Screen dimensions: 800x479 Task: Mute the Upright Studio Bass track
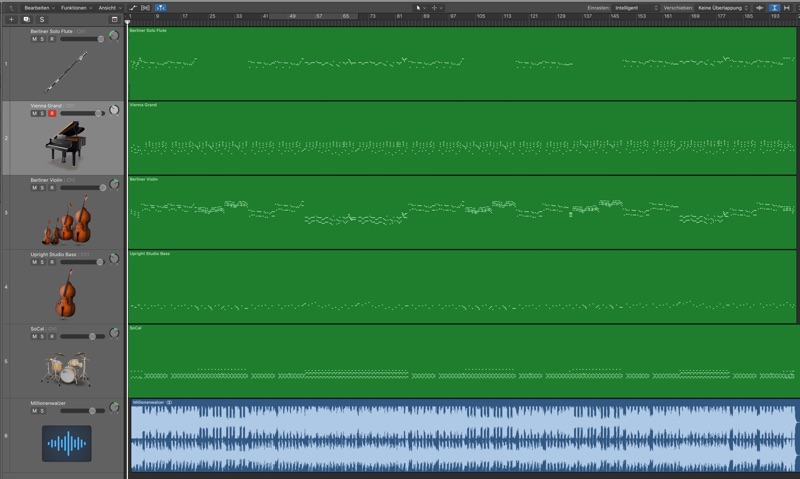(34, 262)
